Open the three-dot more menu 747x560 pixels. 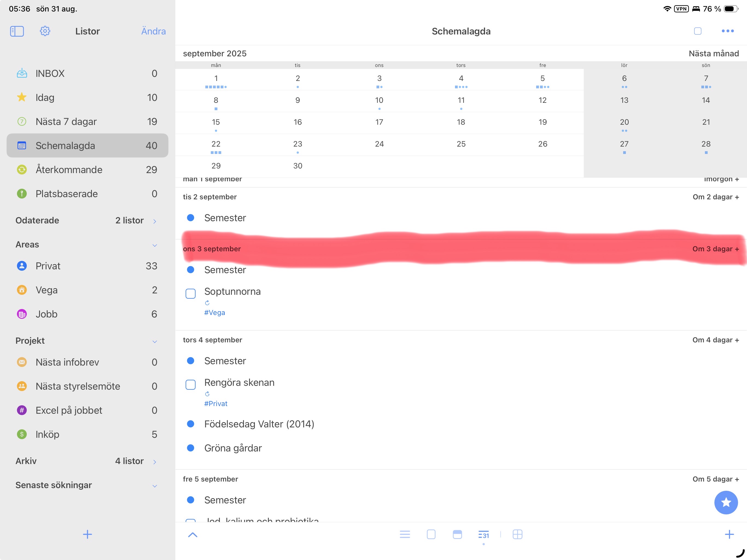coord(727,31)
